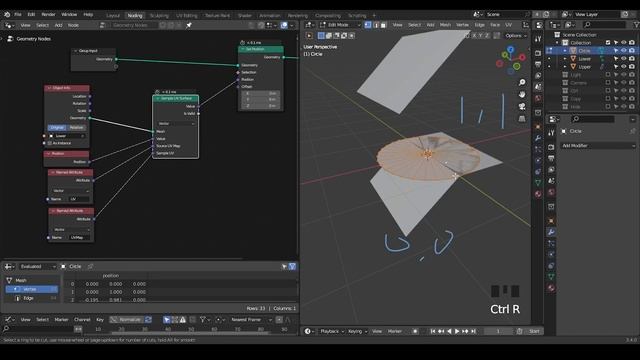Select the Circle object in outliner

point(584,51)
